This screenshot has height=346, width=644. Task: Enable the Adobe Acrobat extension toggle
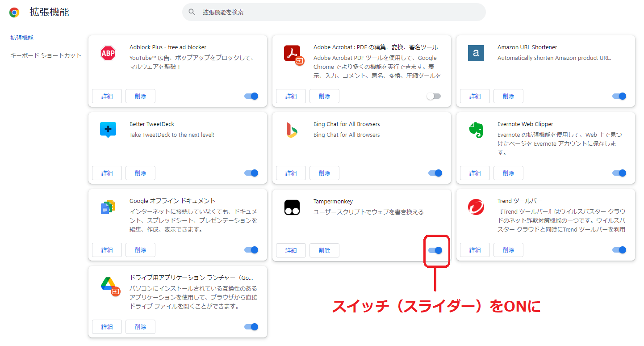pos(434,96)
